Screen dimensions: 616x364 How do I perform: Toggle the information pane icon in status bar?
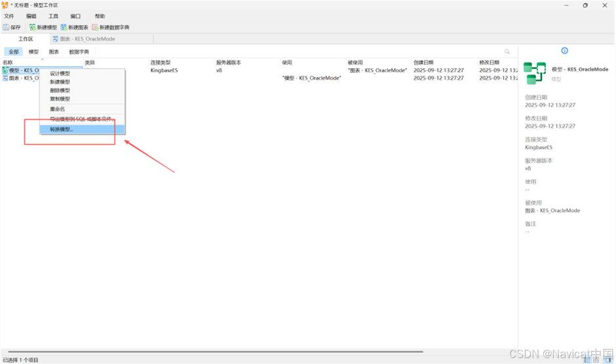point(607,359)
